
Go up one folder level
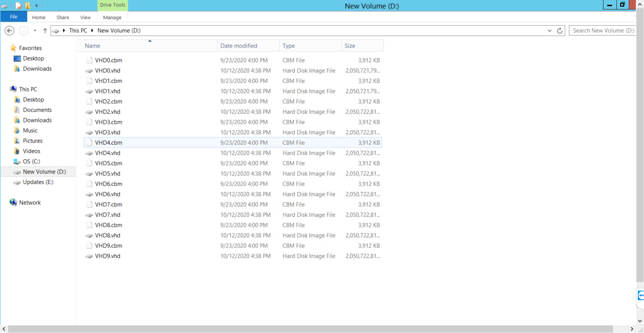tap(45, 30)
